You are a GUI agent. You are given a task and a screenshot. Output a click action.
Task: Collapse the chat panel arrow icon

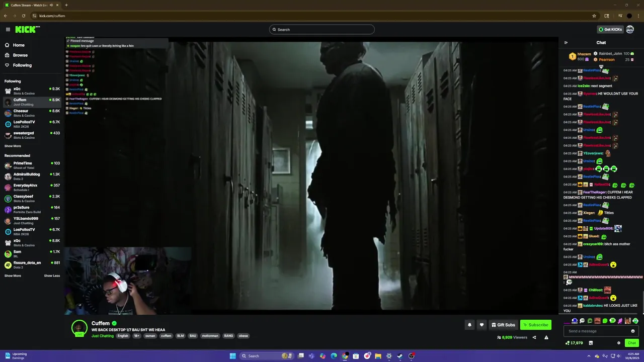tap(566, 43)
